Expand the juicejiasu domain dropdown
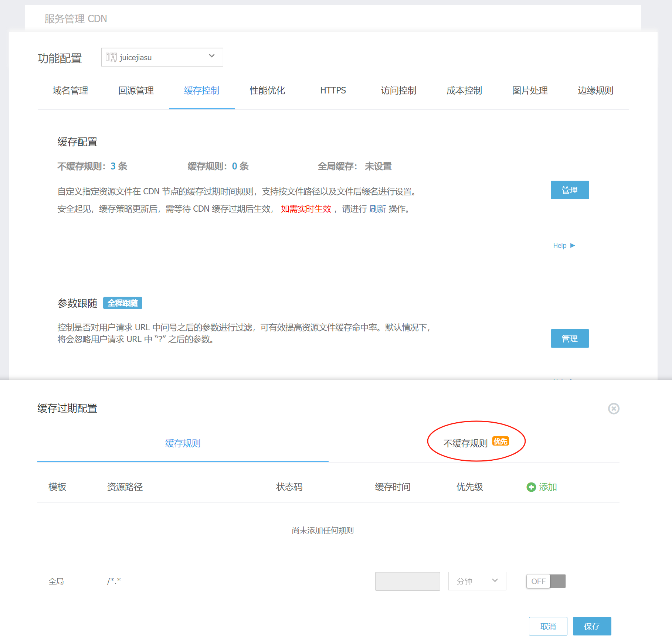This screenshot has height=641, width=672. 212,56
